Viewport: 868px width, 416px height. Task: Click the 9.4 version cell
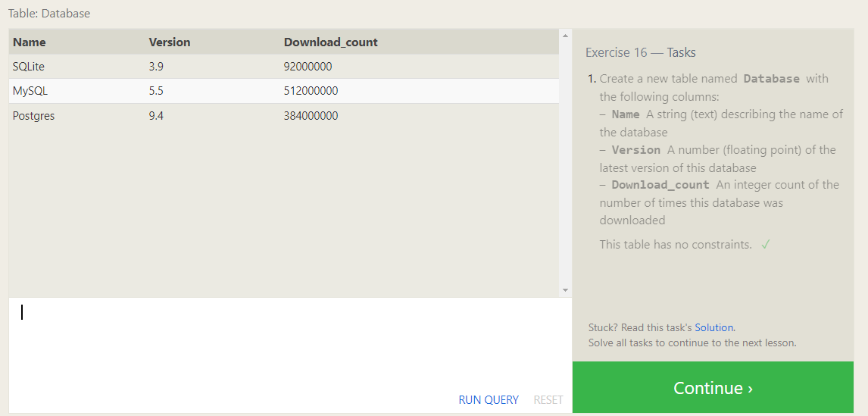tap(156, 116)
